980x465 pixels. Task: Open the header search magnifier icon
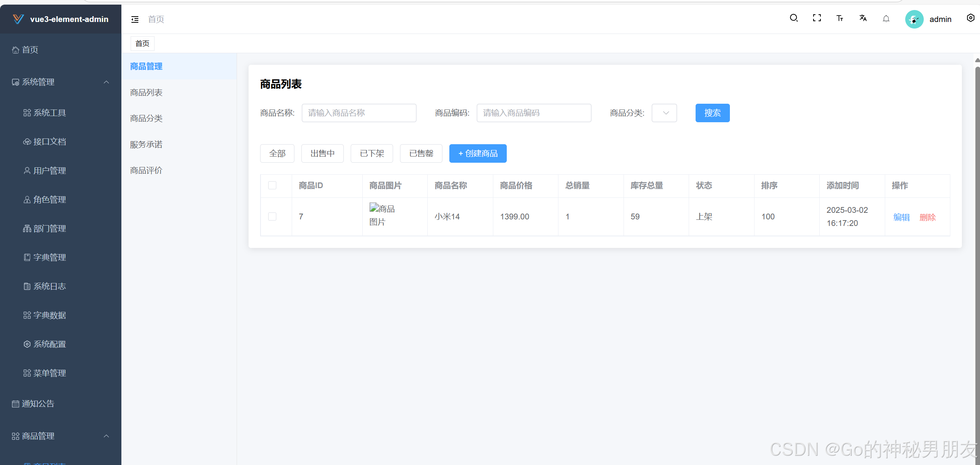pyautogui.click(x=793, y=18)
